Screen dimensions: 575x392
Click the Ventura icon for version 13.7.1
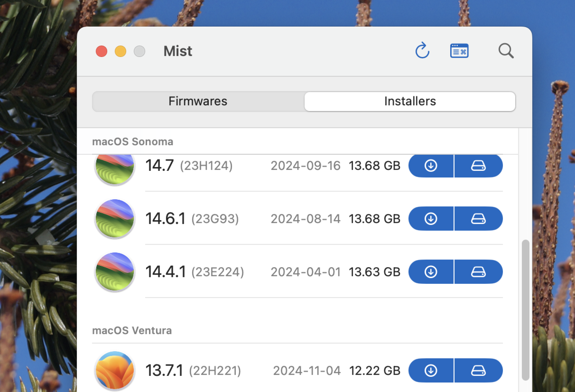[115, 370]
